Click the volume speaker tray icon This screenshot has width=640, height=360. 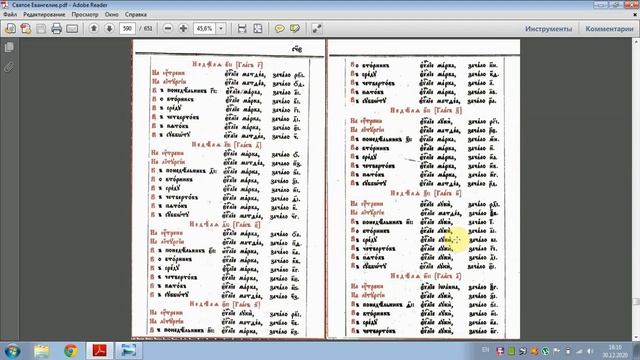click(x=590, y=351)
